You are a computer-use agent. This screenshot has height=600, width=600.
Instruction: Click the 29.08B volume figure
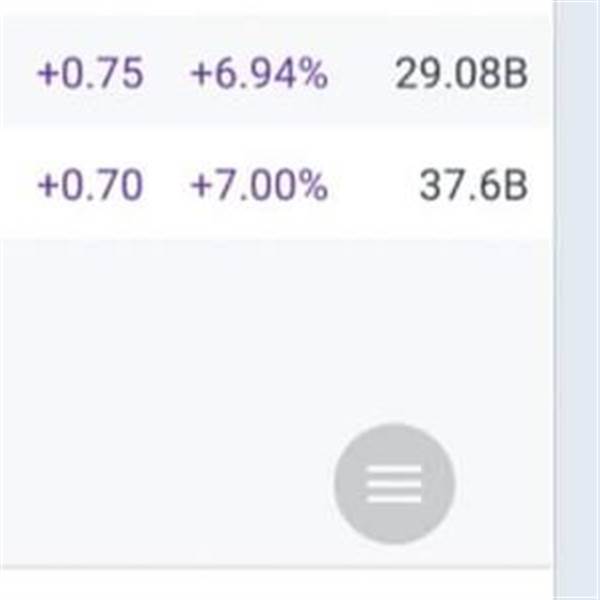(x=461, y=73)
